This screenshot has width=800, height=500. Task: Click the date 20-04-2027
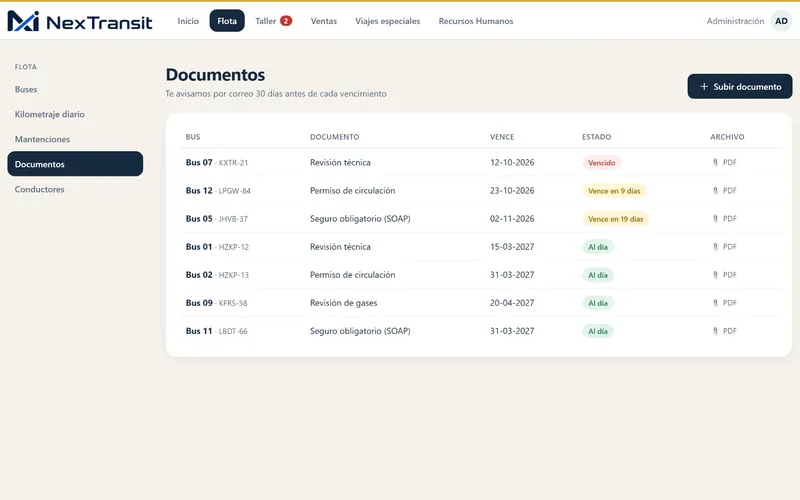[x=512, y=303]
